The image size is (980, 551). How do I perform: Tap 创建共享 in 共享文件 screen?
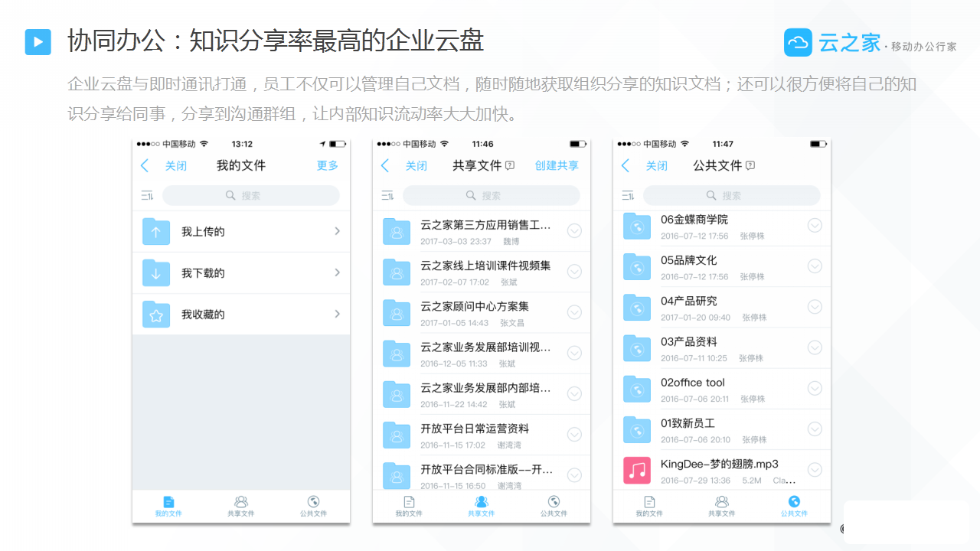tap(557, 165)
